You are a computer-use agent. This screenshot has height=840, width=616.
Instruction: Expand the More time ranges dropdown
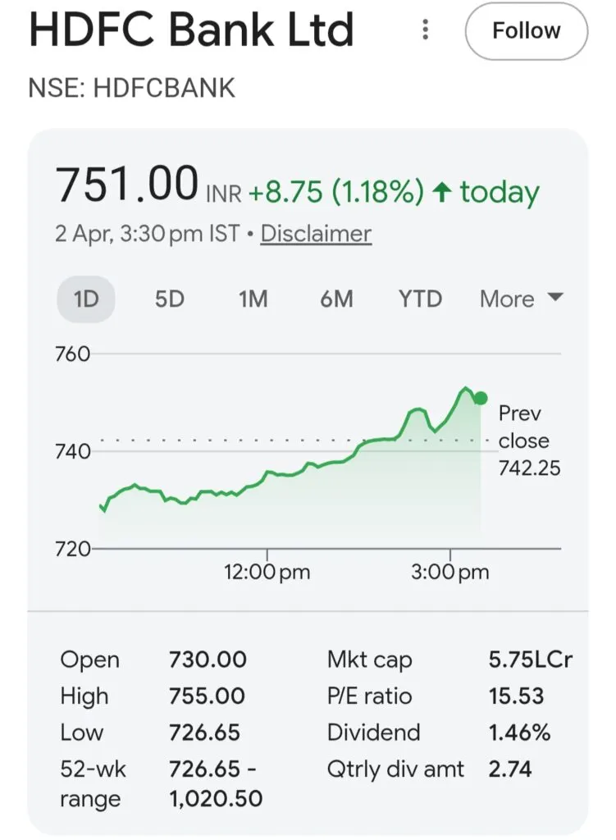tap(521, 299)
